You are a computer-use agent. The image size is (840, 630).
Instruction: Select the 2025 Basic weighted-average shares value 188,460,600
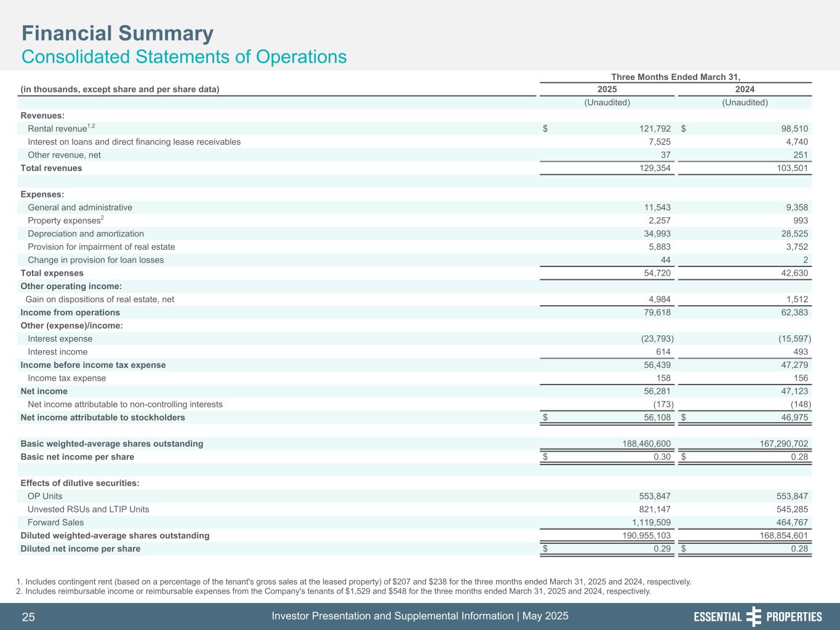(x=638, y=444)
